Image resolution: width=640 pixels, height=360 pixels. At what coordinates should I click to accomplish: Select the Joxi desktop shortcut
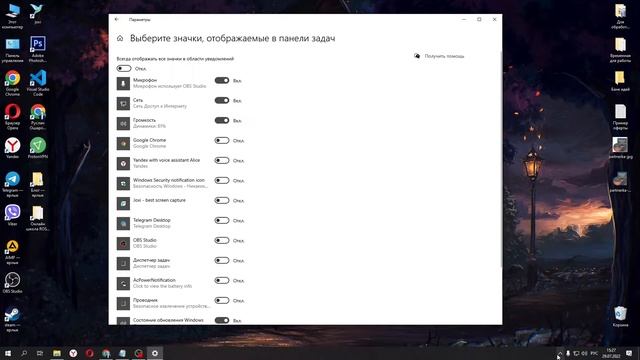pos(38,14)
